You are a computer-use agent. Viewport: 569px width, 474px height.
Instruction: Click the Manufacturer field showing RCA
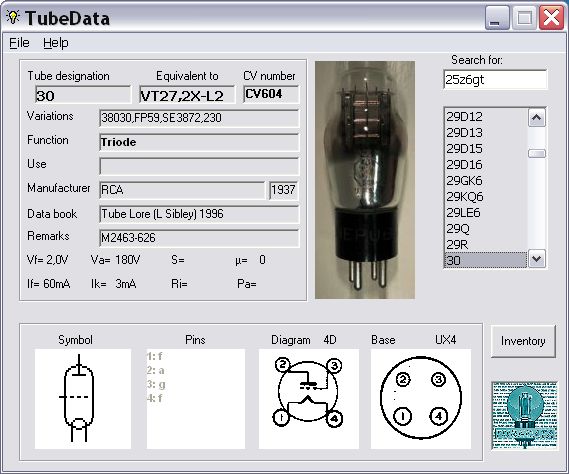pyautogui.click(x=182, y=190)
